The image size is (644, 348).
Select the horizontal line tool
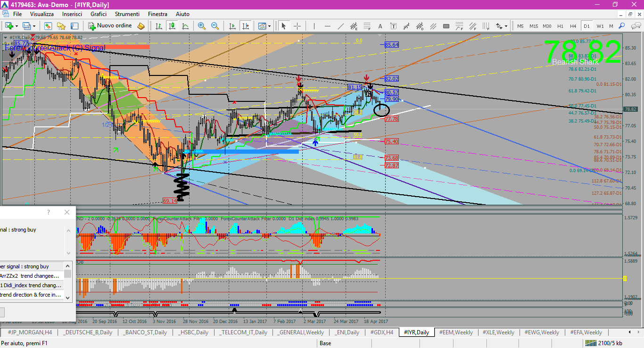point(327,26)
